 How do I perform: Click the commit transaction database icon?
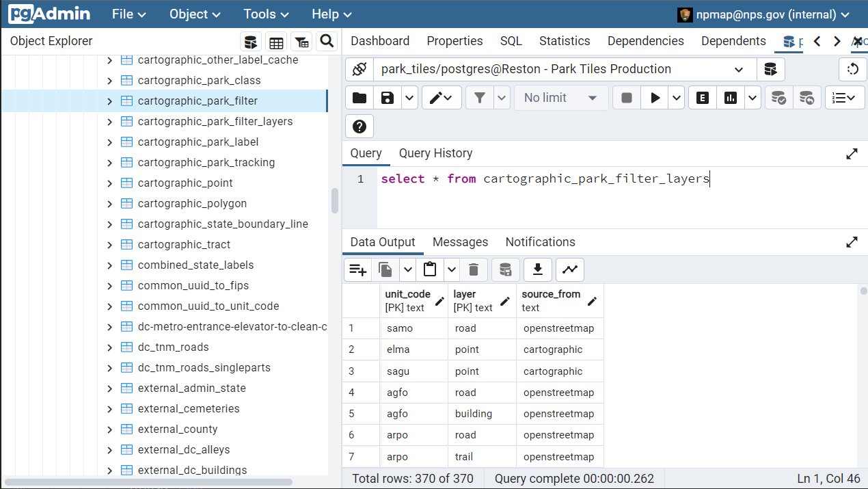(x=778, y=98)
